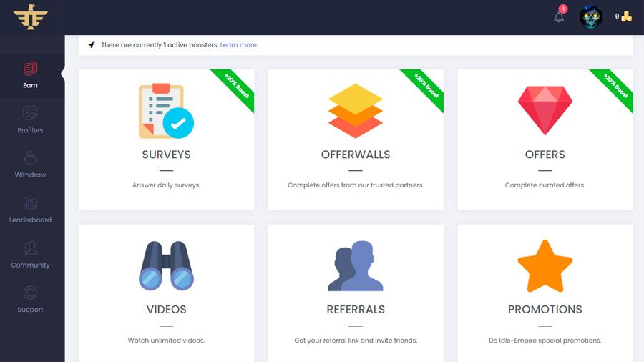Image resolution: width=644 pixels, height=362 pixels.
Task: Open the Leaderboard sidebar item
Action: [x=30, y=210]
